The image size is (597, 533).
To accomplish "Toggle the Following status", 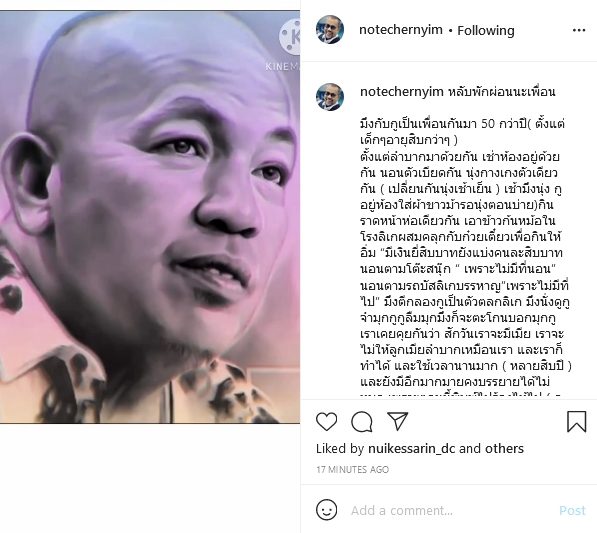I will click(x=485, y=30).
